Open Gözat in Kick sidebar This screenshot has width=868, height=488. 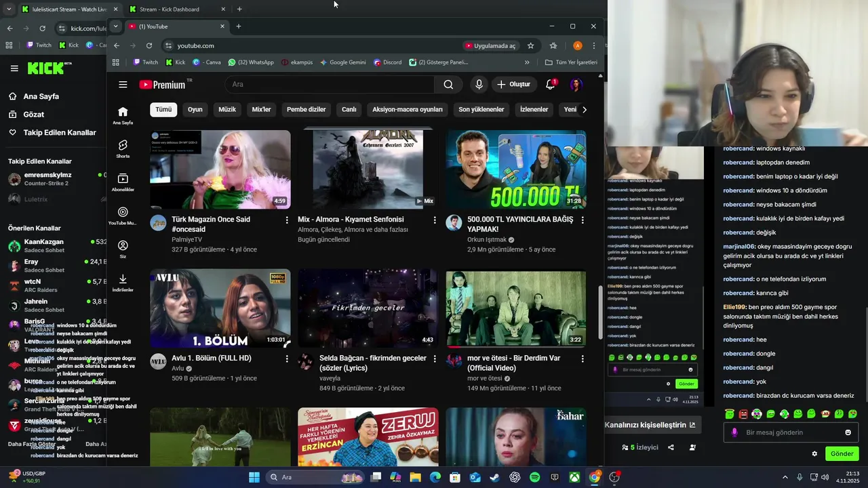34,115
